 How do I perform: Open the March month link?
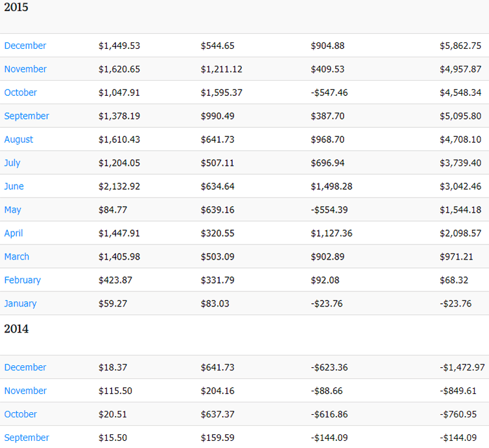17,257
